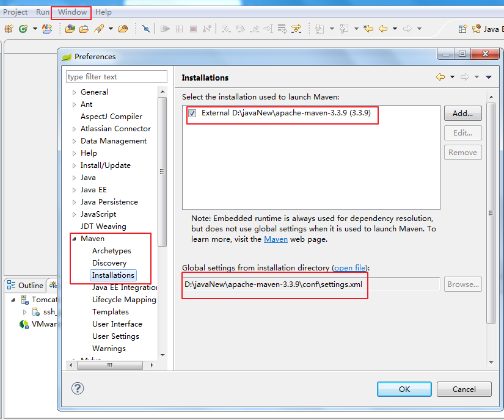Click Cancel in Preferences dialog
The image size is (504, 420).
(x=464, y=389)
